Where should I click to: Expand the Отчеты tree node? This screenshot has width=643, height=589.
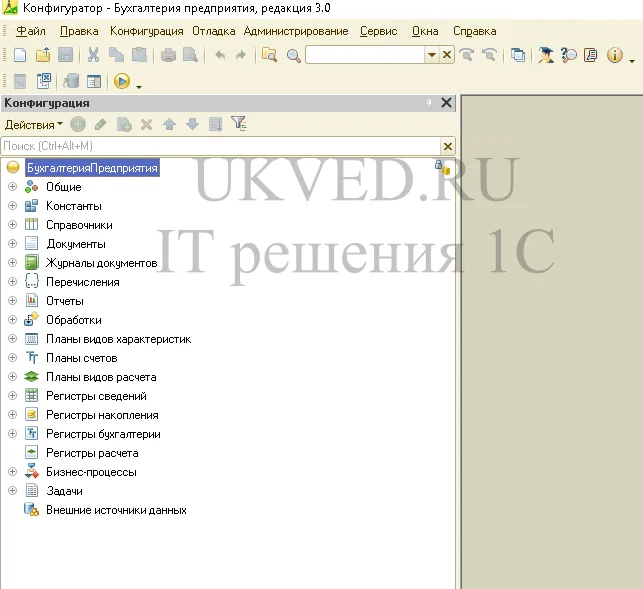[x=12, y=301]
